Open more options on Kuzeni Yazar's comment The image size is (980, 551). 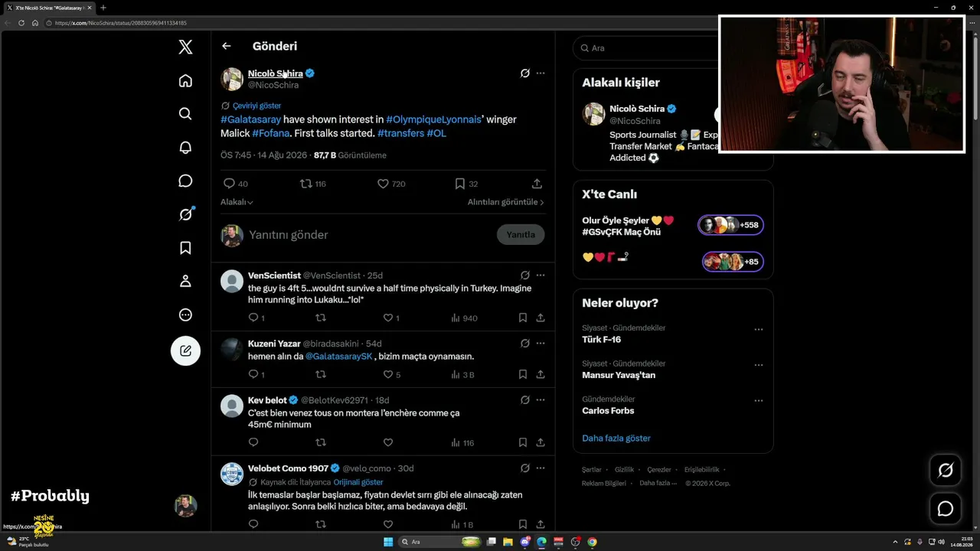tap(541, 344)
